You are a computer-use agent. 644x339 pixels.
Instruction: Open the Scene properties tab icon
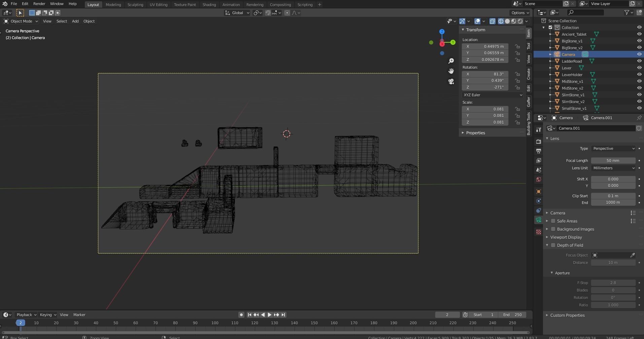click(x=539, y=170)
